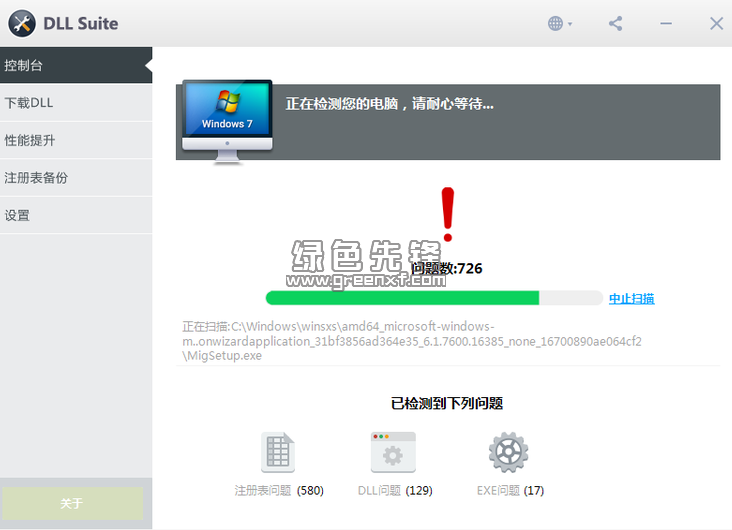Viewport: 732px width, 530px height.
Task: Open the globe language selector dropdown
Action: tap(560, 23)
